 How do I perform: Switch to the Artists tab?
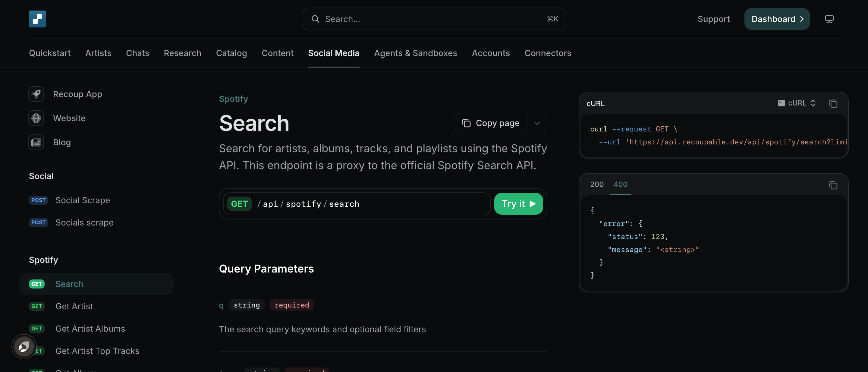click(x=98, y=53)
